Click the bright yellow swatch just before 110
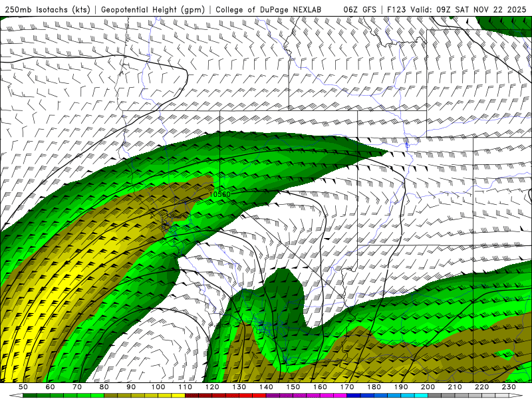Viewport: 532px width, 399px height. click(x=178, y=396)
